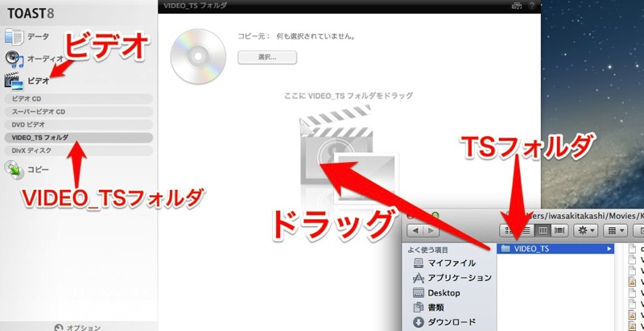The image size is (644, 331).
Task: Choose the DVD ビデオ format
Action: (x=78, y=125)
